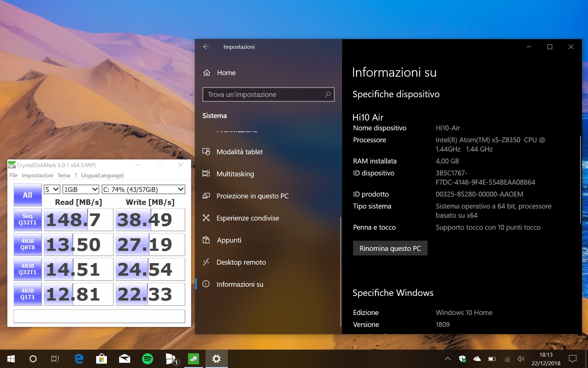Run 4KiB Q32T1 benchmark
Viewport: 588px width, 368px height.
pyautogui.click(x=28, y=269)
